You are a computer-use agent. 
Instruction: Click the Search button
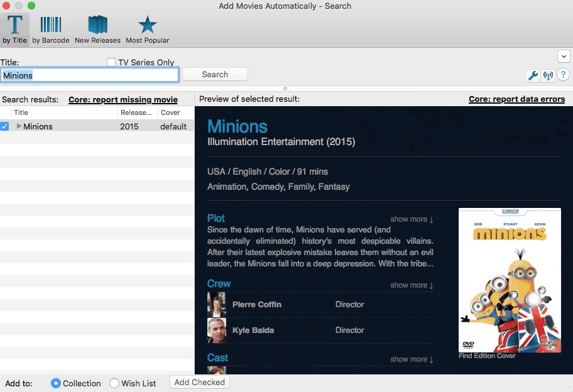click(x=215, y=75)
